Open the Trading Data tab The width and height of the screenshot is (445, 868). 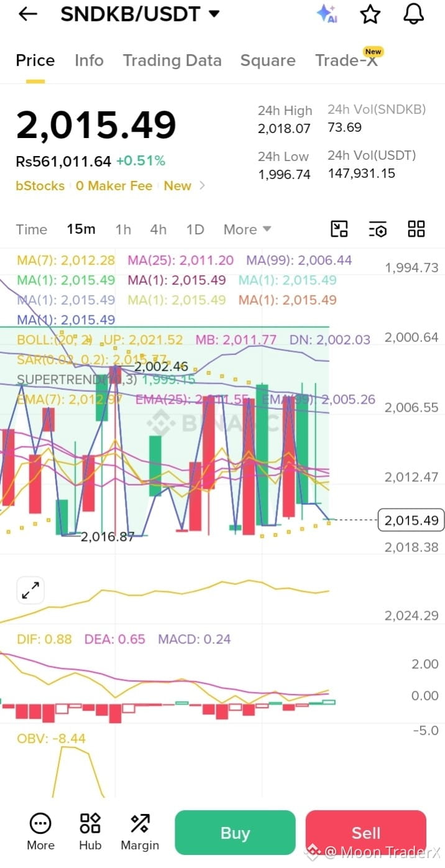click(x=172, y=60)
